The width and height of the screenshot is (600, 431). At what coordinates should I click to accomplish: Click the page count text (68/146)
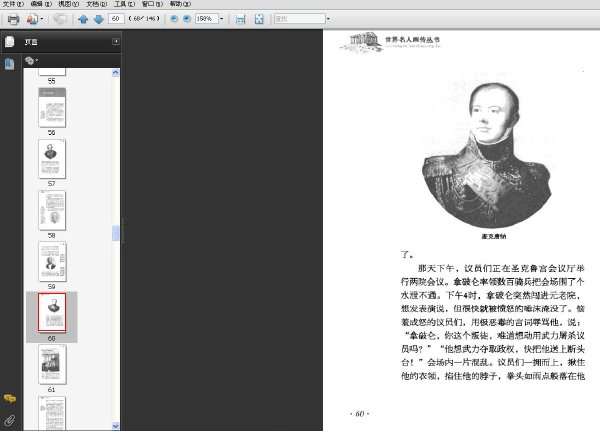click(144, 18)
